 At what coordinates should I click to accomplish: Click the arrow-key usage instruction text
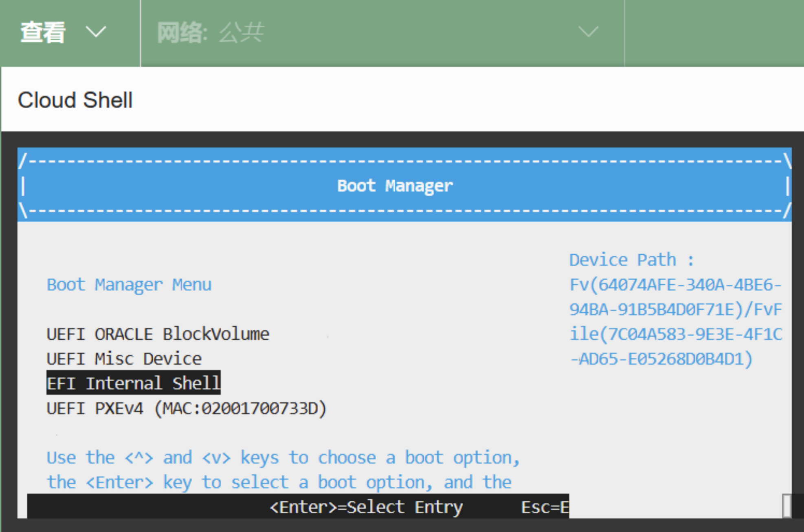coord(283,457)
